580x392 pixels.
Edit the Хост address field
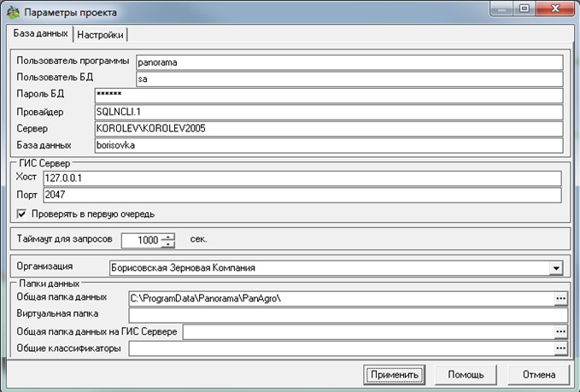(302, 178)
